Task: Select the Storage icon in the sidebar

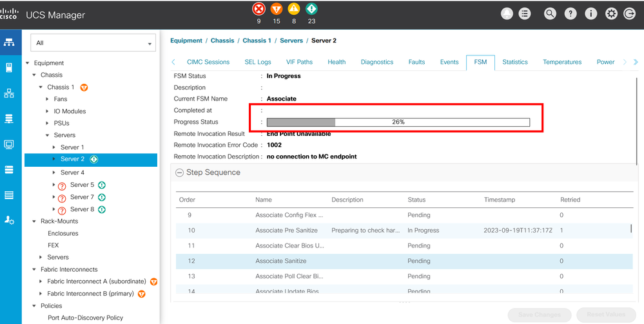Action: (9, 170)
